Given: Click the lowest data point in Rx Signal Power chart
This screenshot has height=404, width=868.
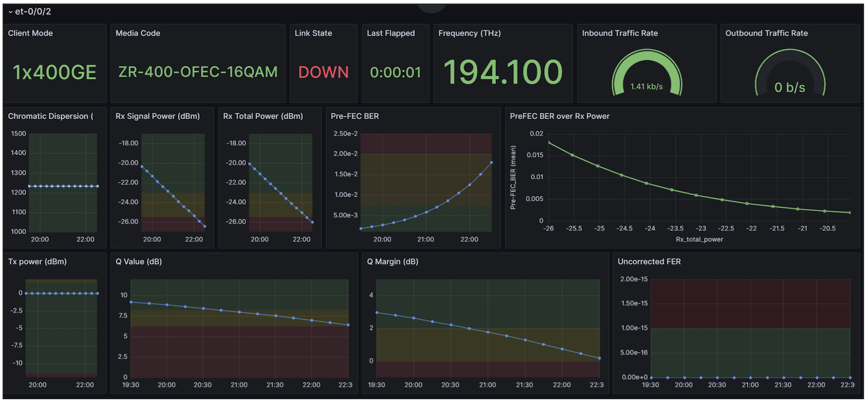Looking at the screenshot, I should tap(205, 226).
